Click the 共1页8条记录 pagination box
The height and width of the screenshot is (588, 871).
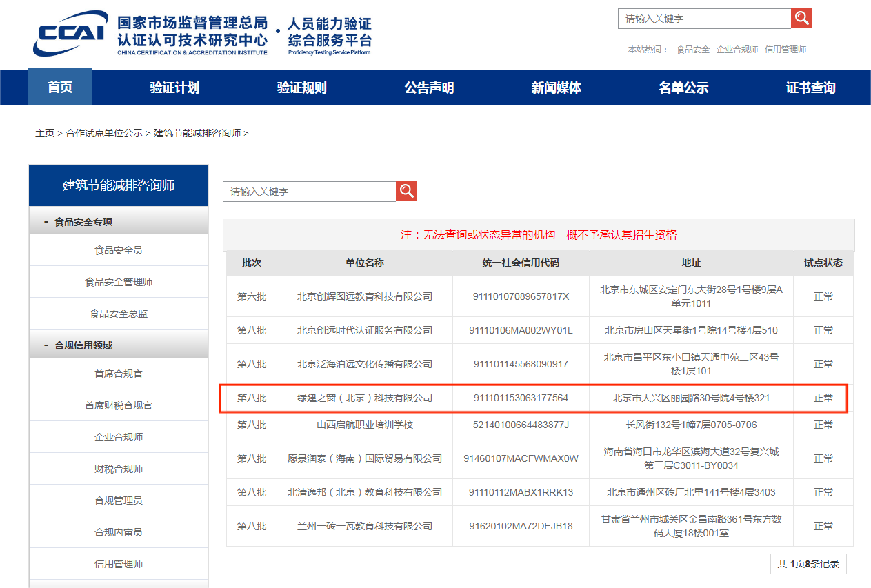[808, 564]
